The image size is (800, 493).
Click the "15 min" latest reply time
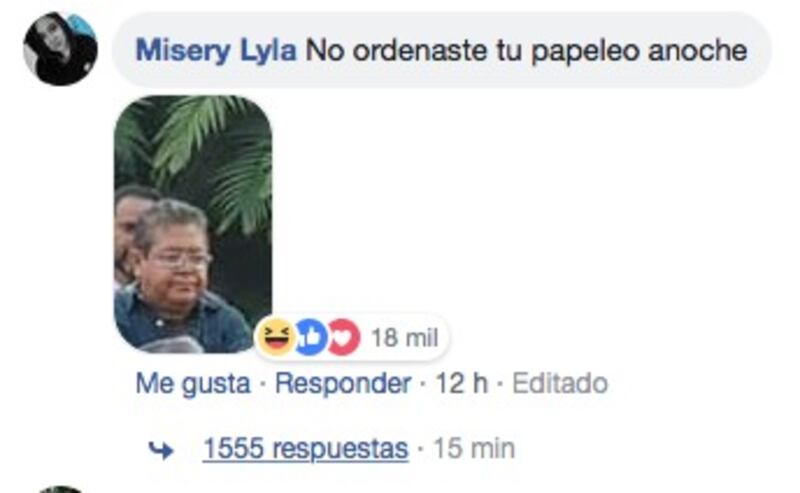click(474, 449)
